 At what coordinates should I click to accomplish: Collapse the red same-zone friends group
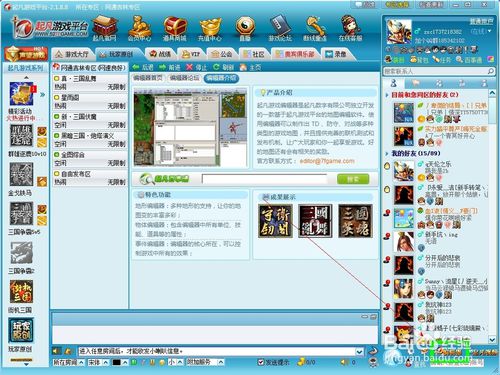click(387, 95)
